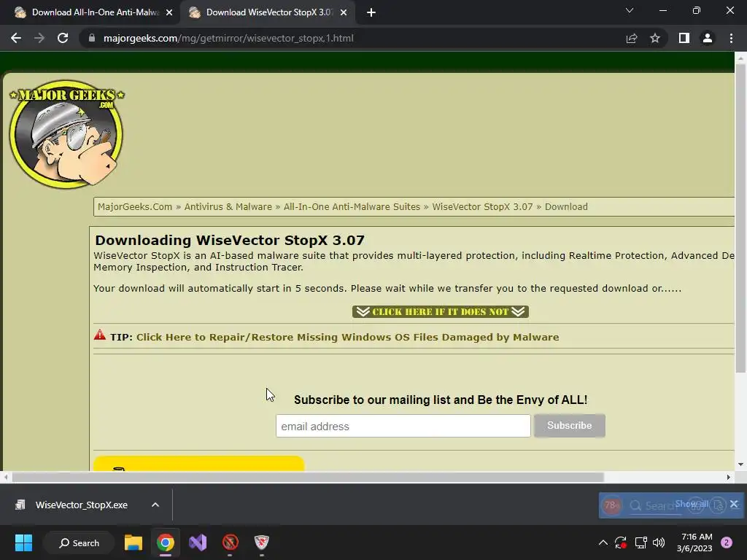Screen dimensions: 747x560
Task: Open the Windows Start menu
Action: click(23, 542)
